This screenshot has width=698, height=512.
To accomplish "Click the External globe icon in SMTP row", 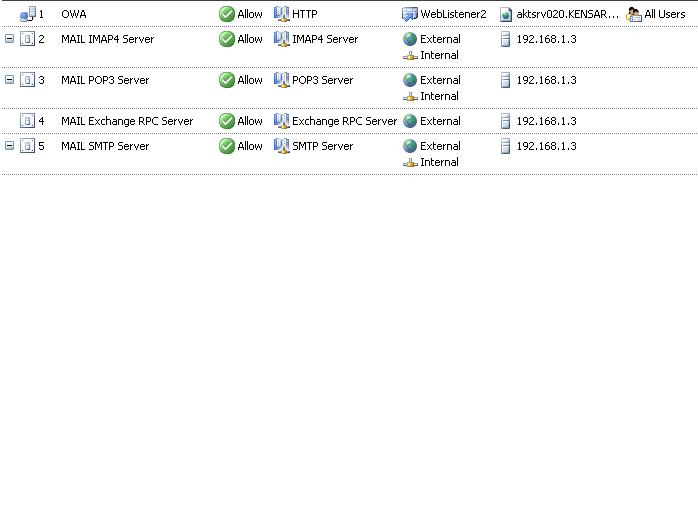I will click(410, 146).
